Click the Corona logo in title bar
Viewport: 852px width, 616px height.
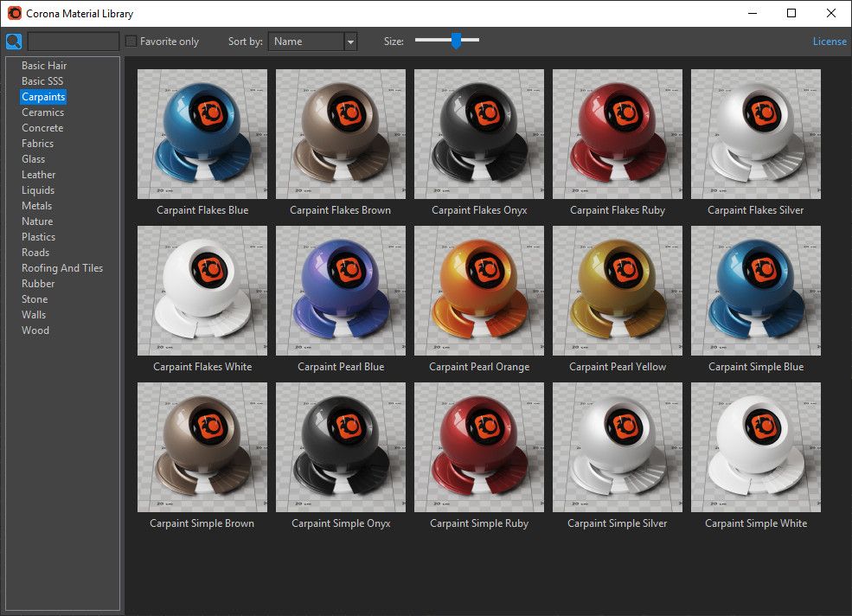coord(15,14)
